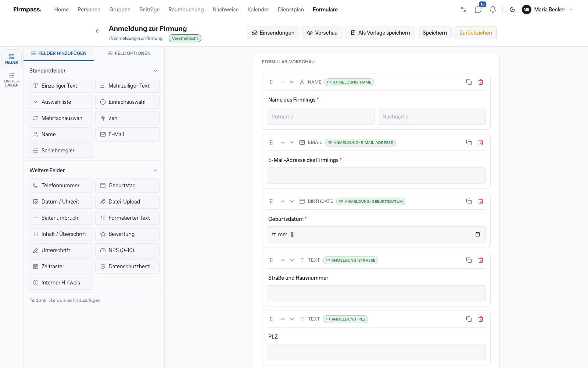Delete the PLZ text field card

[x=481, y=319]
